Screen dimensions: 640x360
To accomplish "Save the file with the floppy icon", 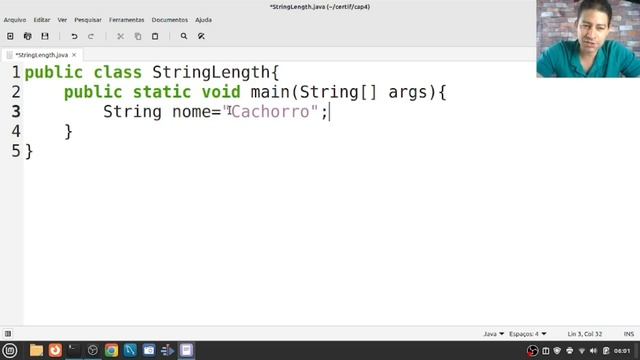I will [45, 36].
